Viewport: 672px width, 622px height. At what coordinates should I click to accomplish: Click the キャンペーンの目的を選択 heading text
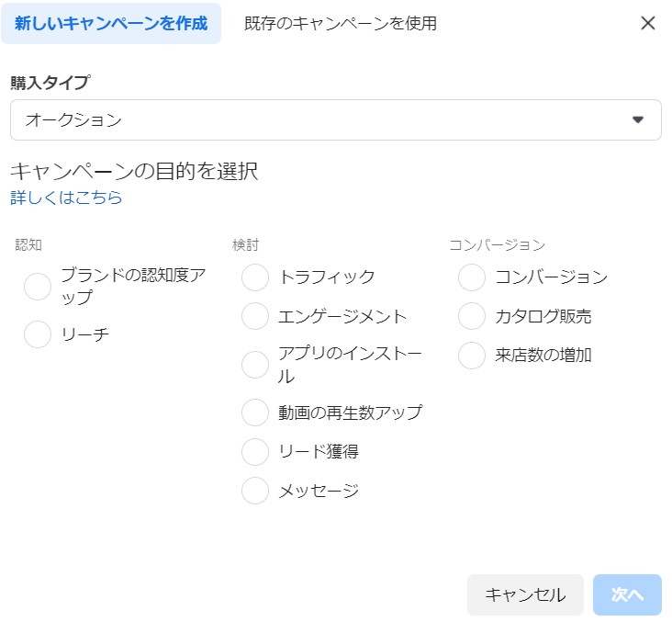click(134, 171)
